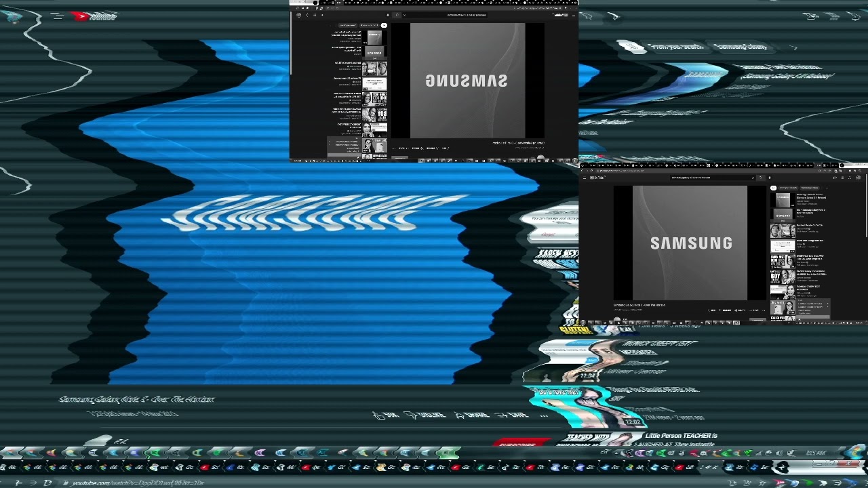Click browser back arrow at bottom-left
Viewport: 868px width, 488px height.
18,483
